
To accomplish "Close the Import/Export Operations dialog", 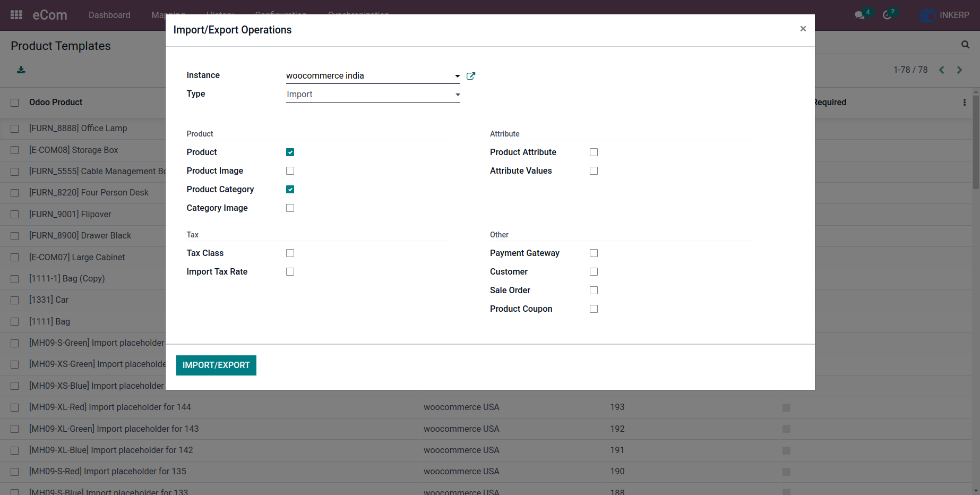I will [x=803, y=29].
